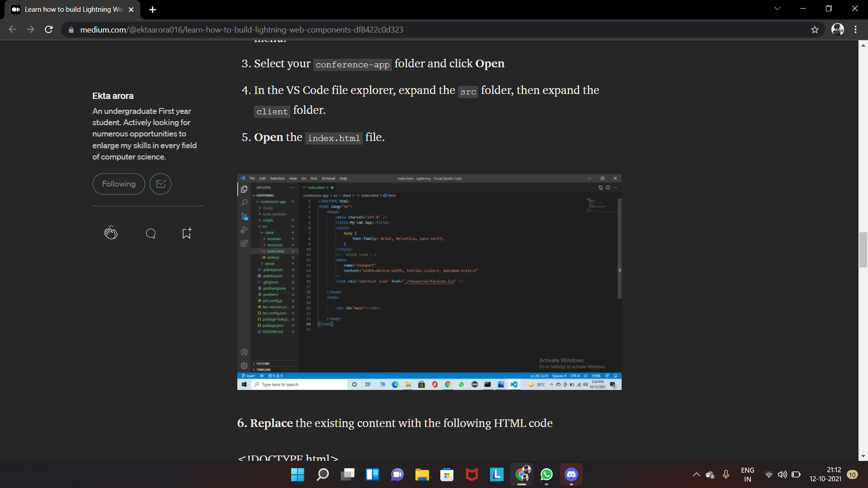The width and height of the screenshot is (868, 488).
Task: Expand the tab search chevron
Action: coord(777,9)
